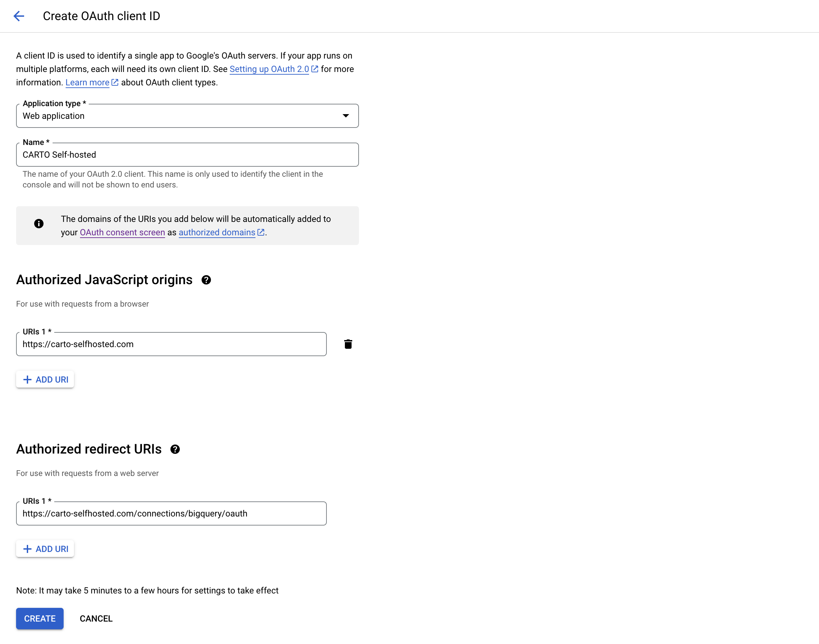Image resolution: width=819 pixels, height=644 pixels.
Task: Open the Setting up OAuth 2.0 link
Action: tap(269, 69)
